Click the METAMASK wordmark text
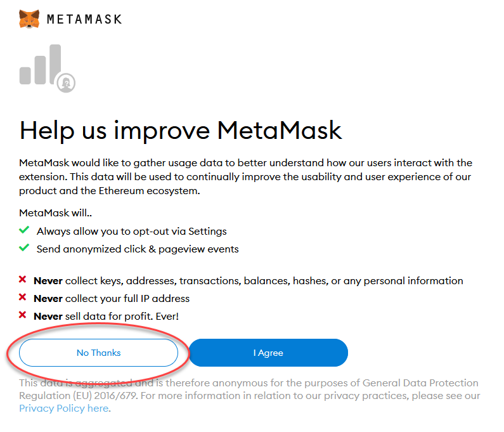Image resolution: width=504 pixels, height=432 pixels. point(84,20)
